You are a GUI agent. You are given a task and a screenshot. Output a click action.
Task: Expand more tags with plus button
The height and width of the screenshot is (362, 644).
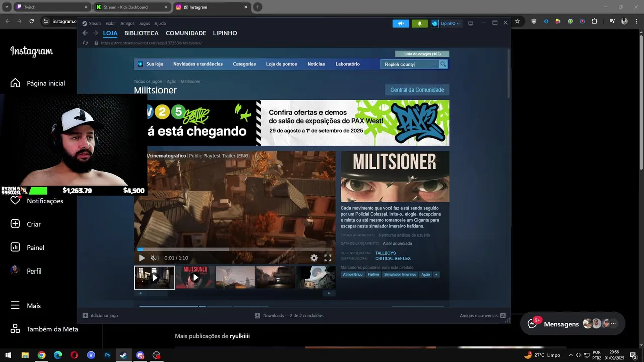[436, 275]
